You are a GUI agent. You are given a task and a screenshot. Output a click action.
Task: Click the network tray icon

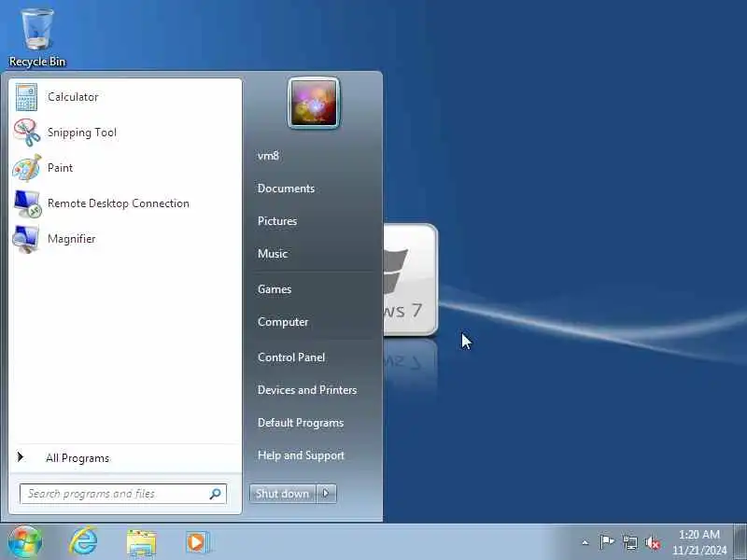pos(629,542)
